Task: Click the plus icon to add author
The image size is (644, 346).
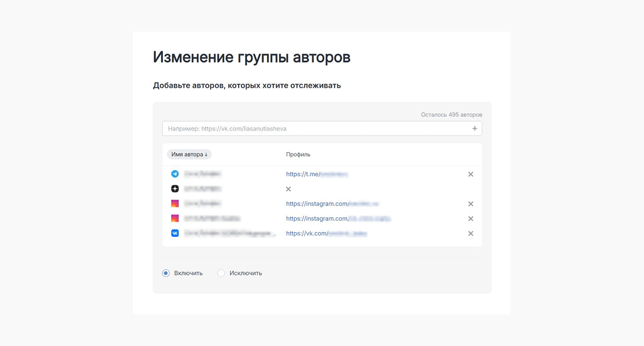Action: (475, 128)
